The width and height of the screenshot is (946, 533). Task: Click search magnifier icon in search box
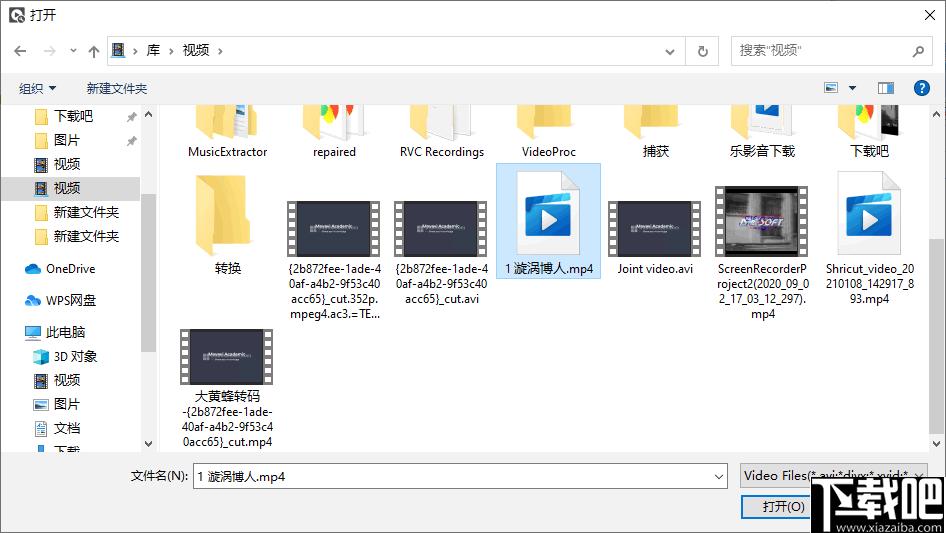(918, 50)
